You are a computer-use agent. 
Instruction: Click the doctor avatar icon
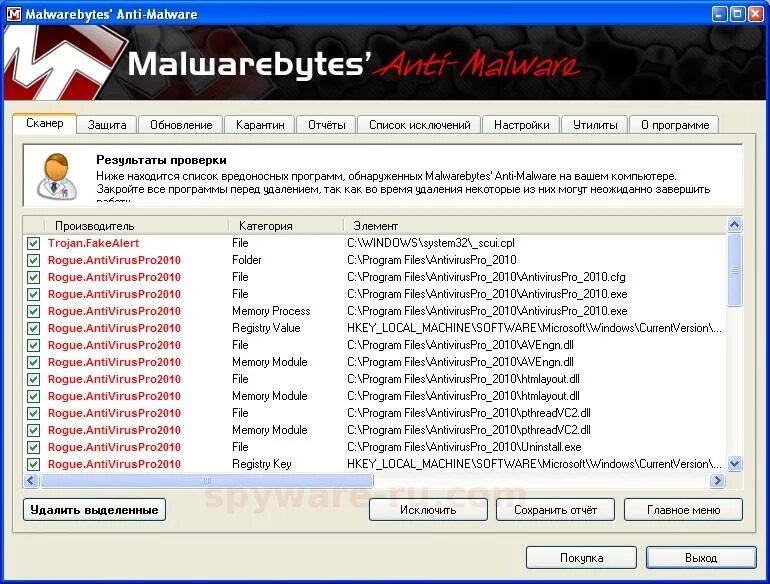click(x=57, y=176)
